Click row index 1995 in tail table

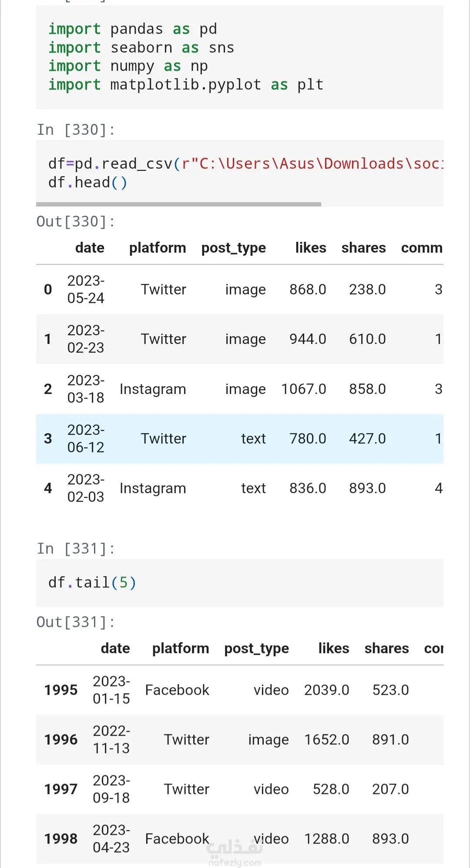[x=61, y=690]
